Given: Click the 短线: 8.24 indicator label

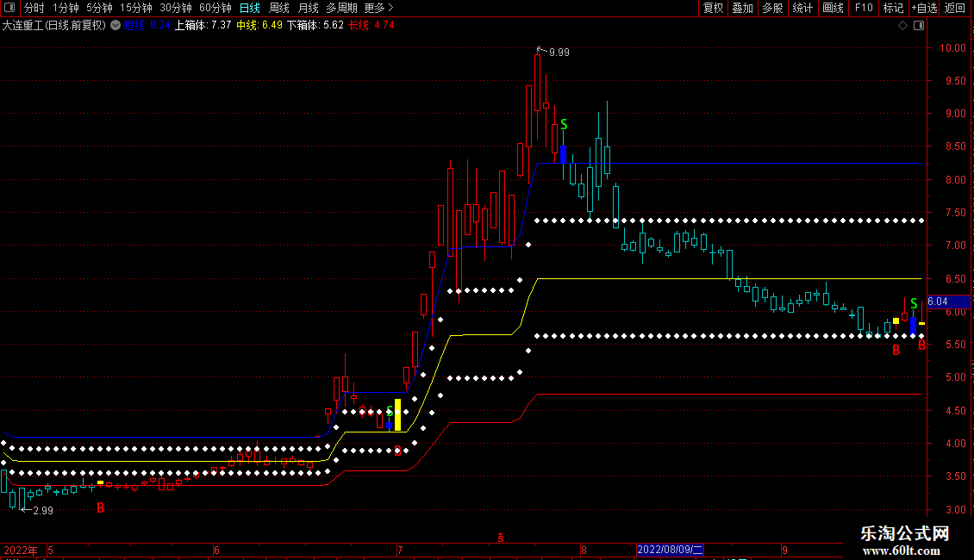Looking at the screenshot, I should tap(147, 26).
